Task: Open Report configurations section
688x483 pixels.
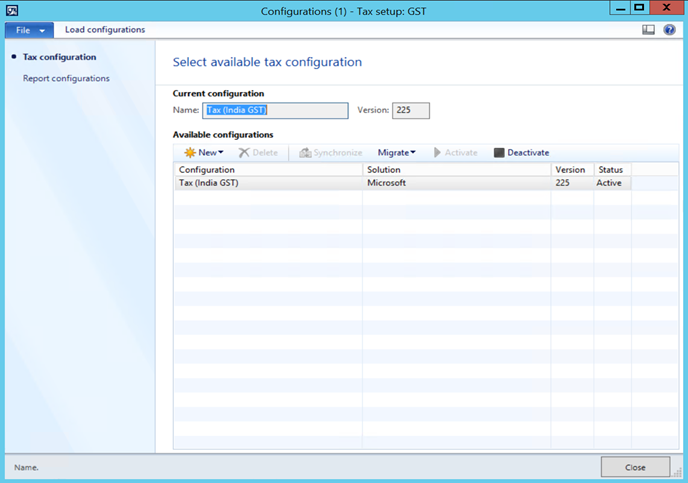Action: tap(66, 79)
